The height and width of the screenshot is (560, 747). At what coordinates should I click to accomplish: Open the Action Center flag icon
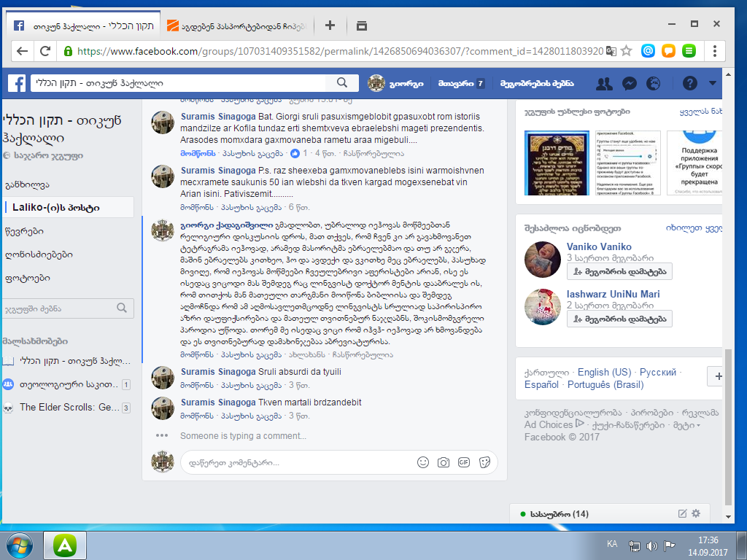(670, 546)
